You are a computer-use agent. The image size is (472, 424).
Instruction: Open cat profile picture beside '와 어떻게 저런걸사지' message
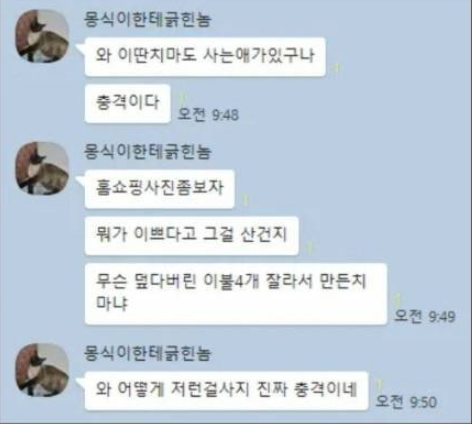tap(42, 370)
